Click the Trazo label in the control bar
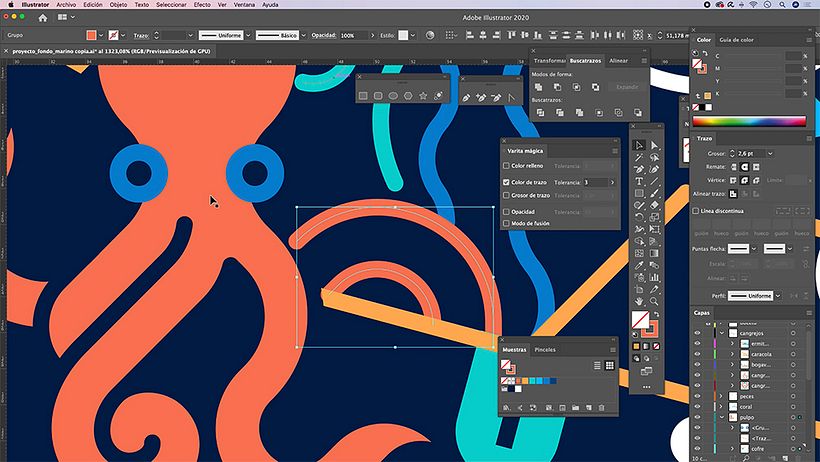Viewport: 820px width, 462px height. pyautogui.click(x=141, y=36)
